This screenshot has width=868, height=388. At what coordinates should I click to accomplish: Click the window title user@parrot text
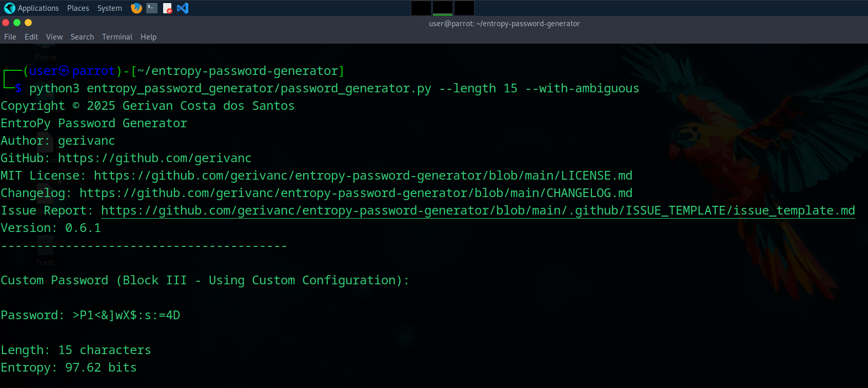(504, 24)
